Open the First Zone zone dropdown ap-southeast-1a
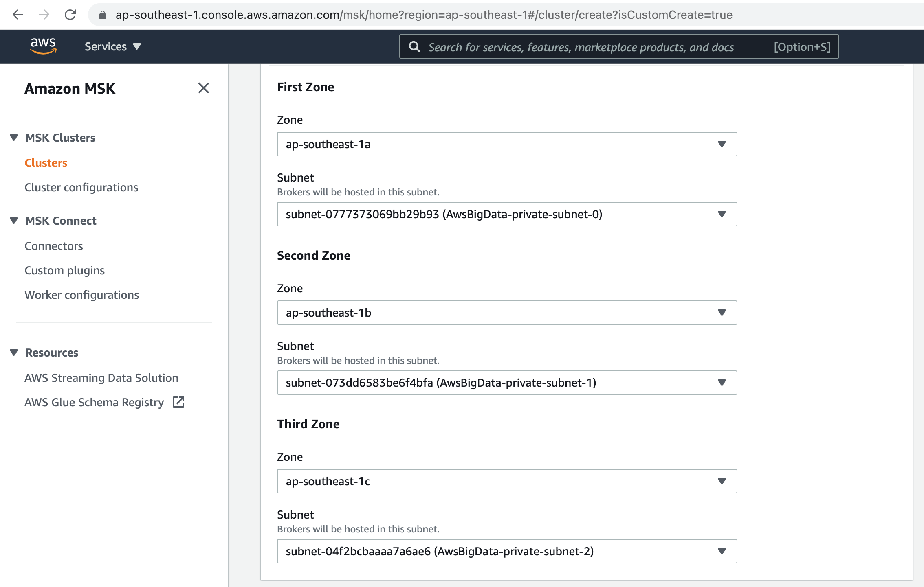This screenshot has height=587, width=924. click(x=507, y=144)
